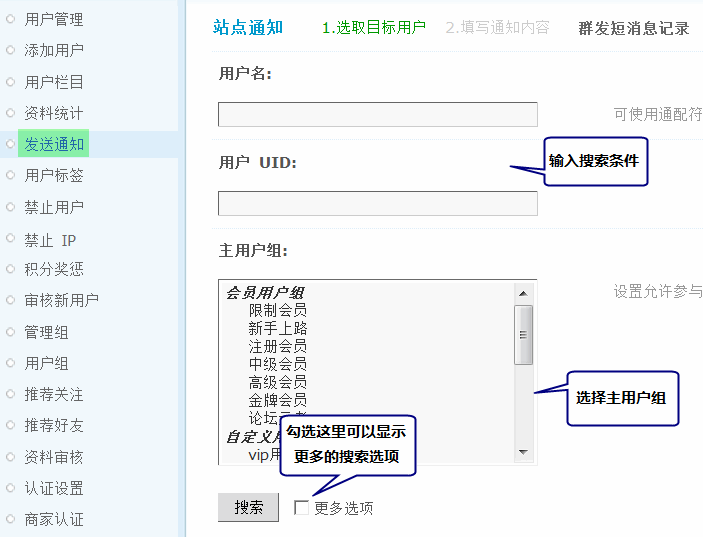The width and height of the screenshot is (703, 537).
Task: Select 新手上路 in user group list
Action: coord(278,328)
